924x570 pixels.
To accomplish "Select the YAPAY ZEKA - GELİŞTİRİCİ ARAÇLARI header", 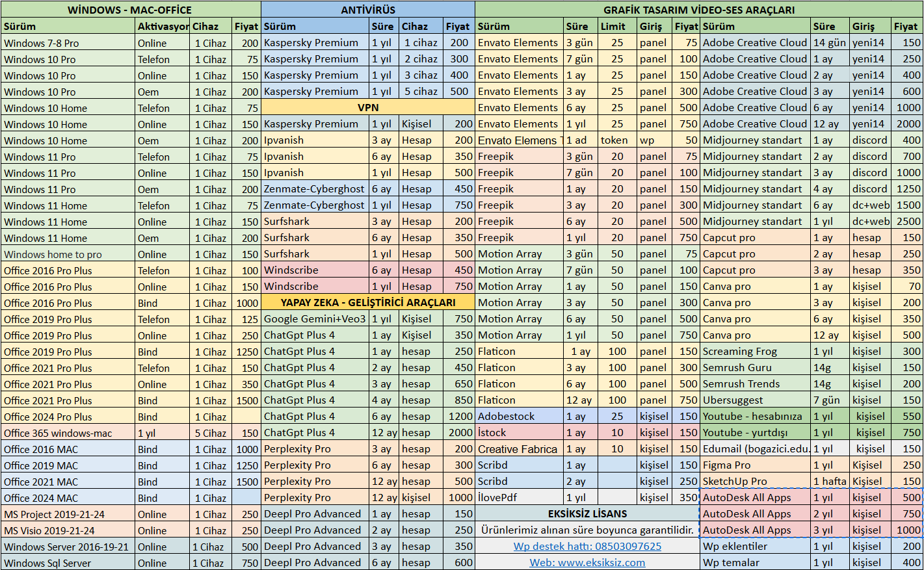I will pyautogui.click(x=368, y=302).
